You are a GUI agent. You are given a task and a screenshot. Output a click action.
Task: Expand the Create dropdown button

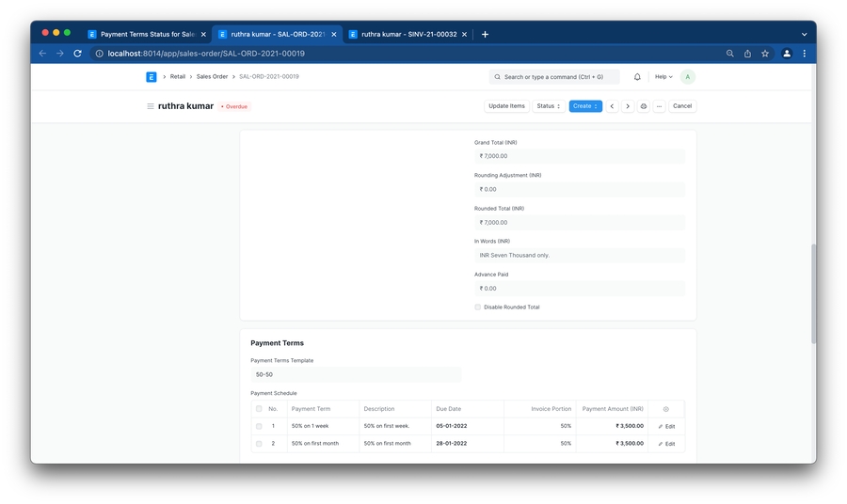(585, 106)
